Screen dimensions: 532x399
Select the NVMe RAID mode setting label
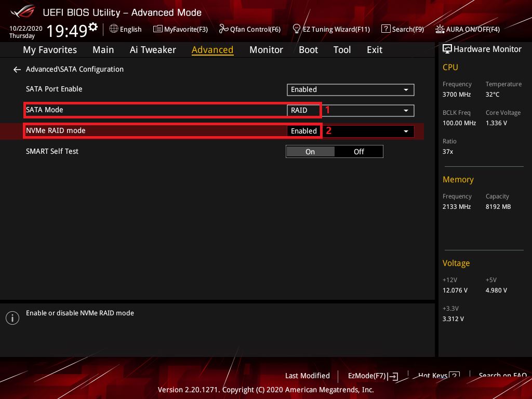coord(56,131)
